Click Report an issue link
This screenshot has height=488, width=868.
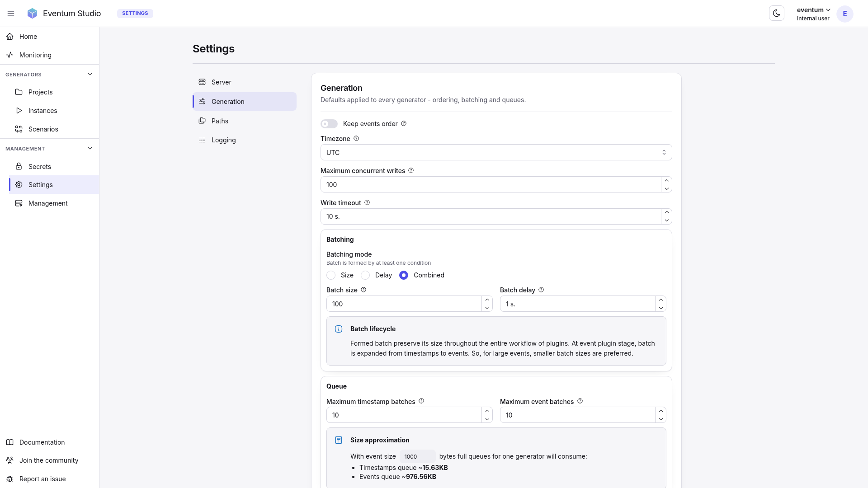point(50,479)
